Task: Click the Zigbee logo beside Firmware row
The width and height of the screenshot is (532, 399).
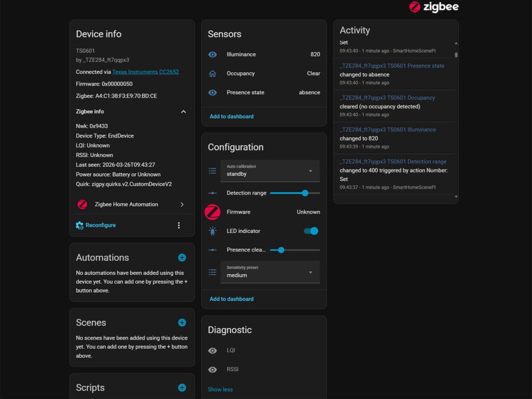Action: point(212,212)
